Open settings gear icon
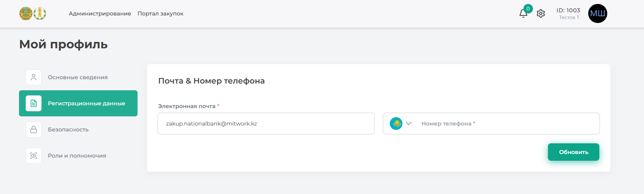Screen dimensions: 644x194 pos(541,13)
